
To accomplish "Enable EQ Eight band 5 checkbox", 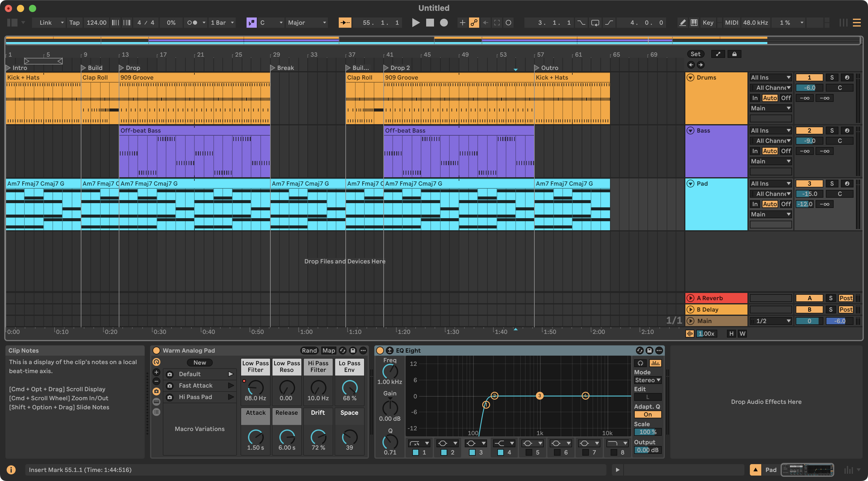I will coord(529,452).
